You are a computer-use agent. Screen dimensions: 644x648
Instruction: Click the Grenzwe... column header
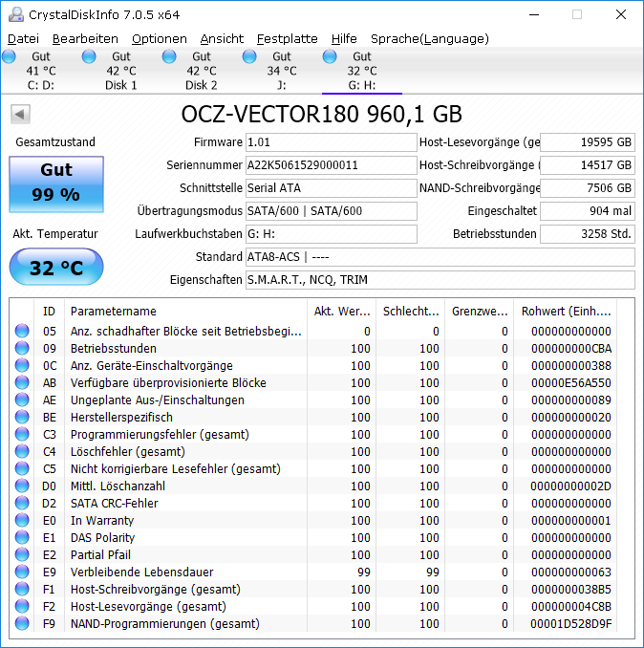coord(480,312)
